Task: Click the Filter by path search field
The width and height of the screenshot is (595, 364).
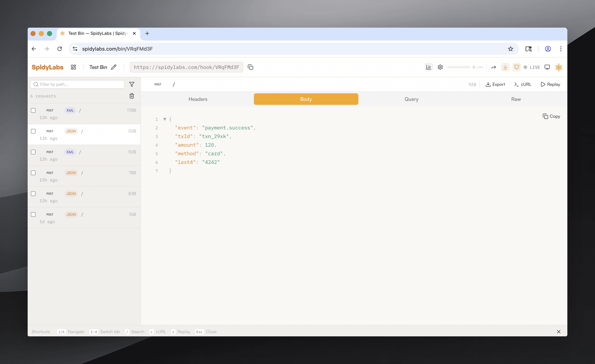Action: tap(77, 84)
